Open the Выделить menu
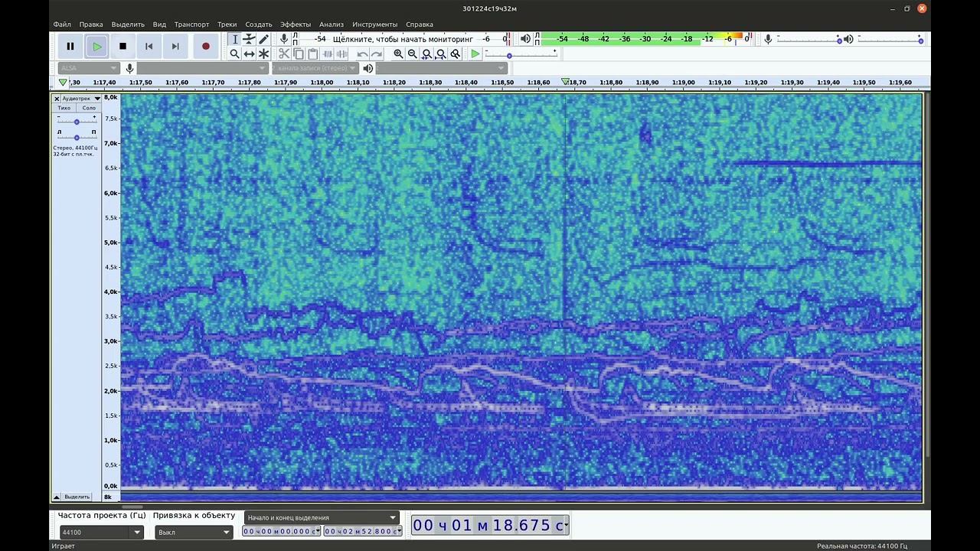980x551 pixels. (x=128, y=24)
